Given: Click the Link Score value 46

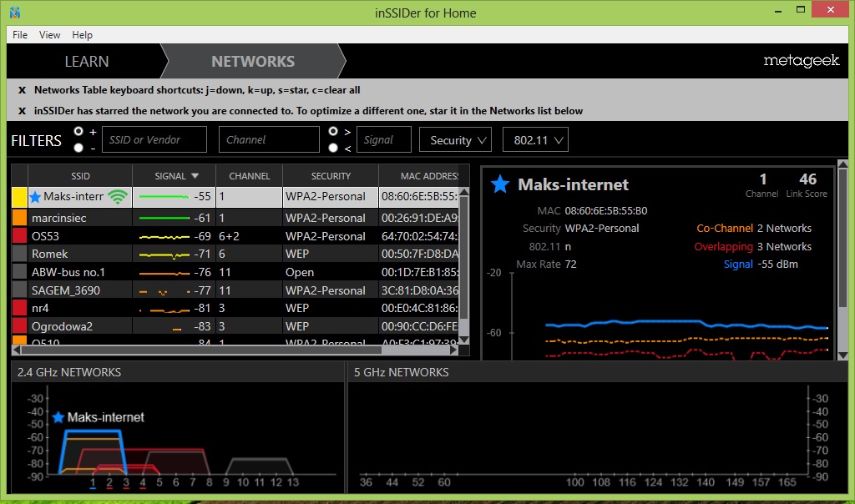Looking at the screenshot, I should (x=807, y=179).
